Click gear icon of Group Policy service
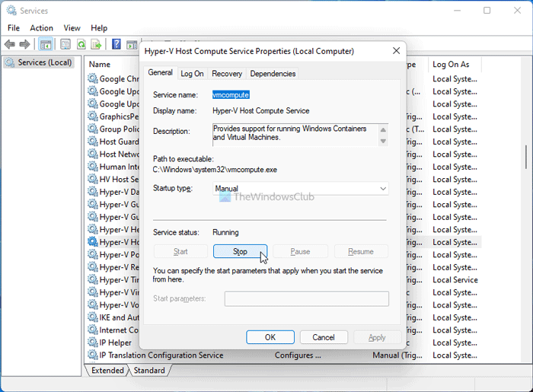 point(93,129)
